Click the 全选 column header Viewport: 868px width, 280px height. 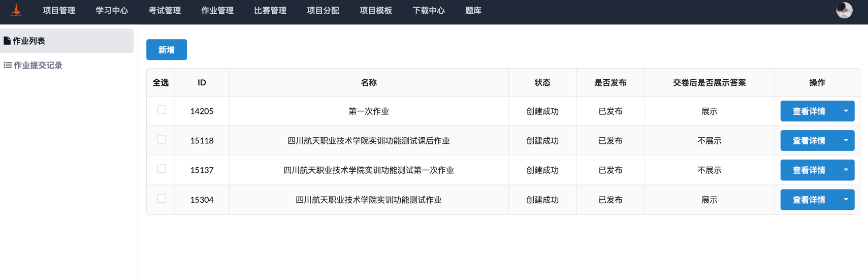(161, 82)
